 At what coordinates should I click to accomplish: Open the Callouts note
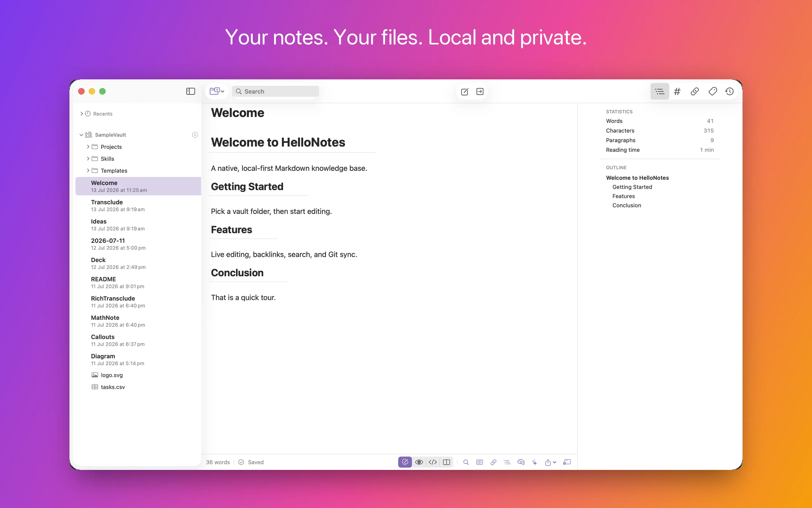(x=138, y=340)
